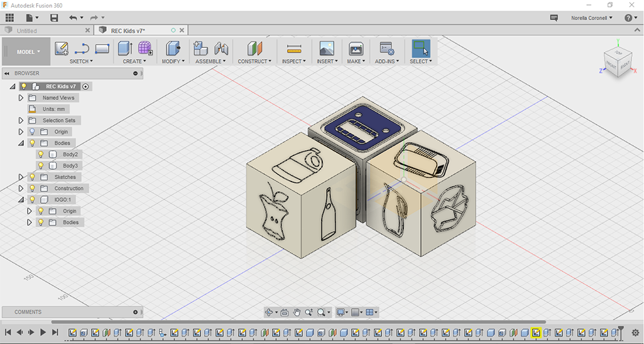Click the Pan hand tool

pyautogui.click(x=297, y=313)
